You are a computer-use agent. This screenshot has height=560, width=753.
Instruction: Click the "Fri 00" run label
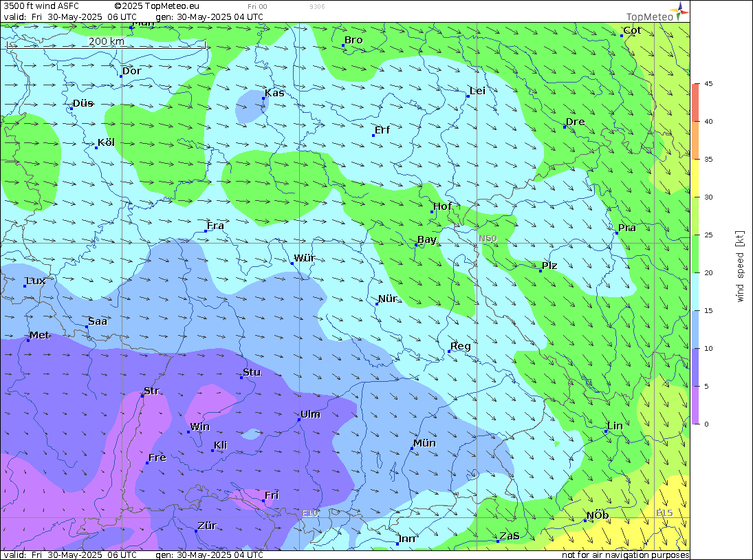click(257, 7)
